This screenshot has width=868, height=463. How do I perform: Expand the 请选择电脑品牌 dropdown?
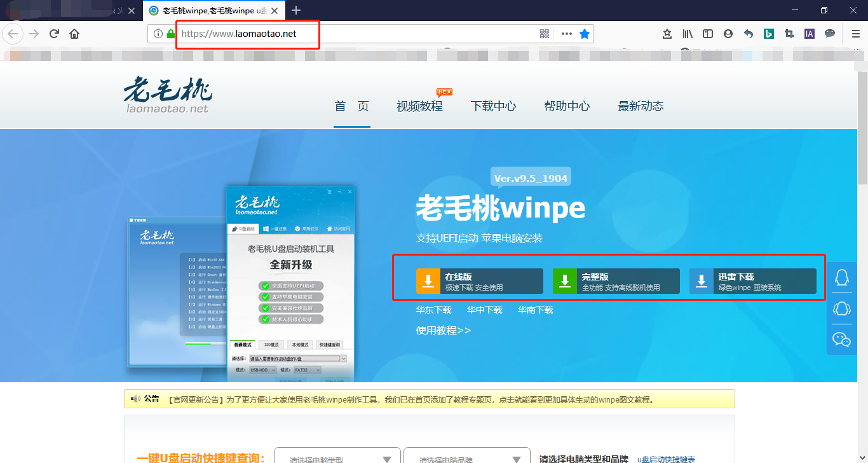pyautogui.click(x=467, y=455)
